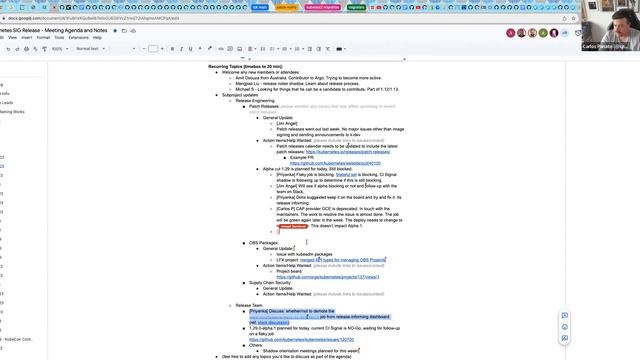Open the kubernetes issues link
640x360 pixels.
[x=302, y=340]
